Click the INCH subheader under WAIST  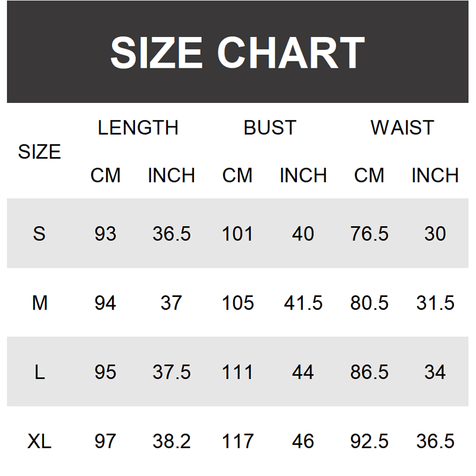coord(435,176)
